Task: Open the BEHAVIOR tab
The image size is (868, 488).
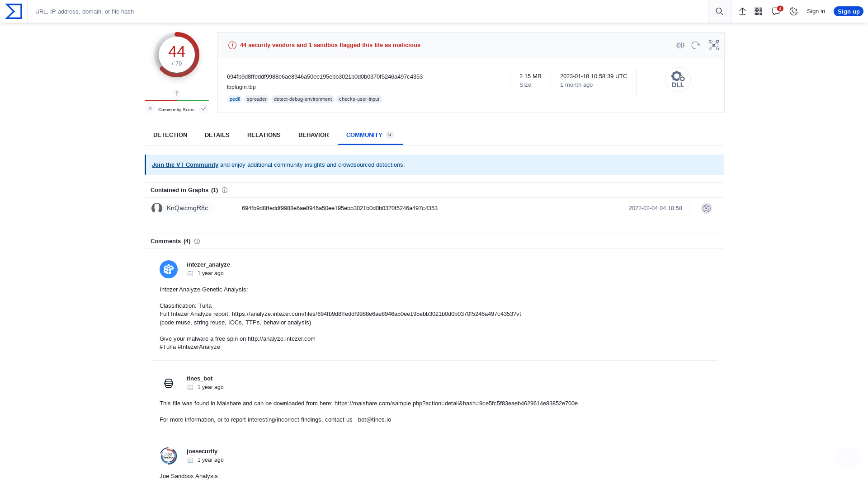Action: click(x=313, y=135)
